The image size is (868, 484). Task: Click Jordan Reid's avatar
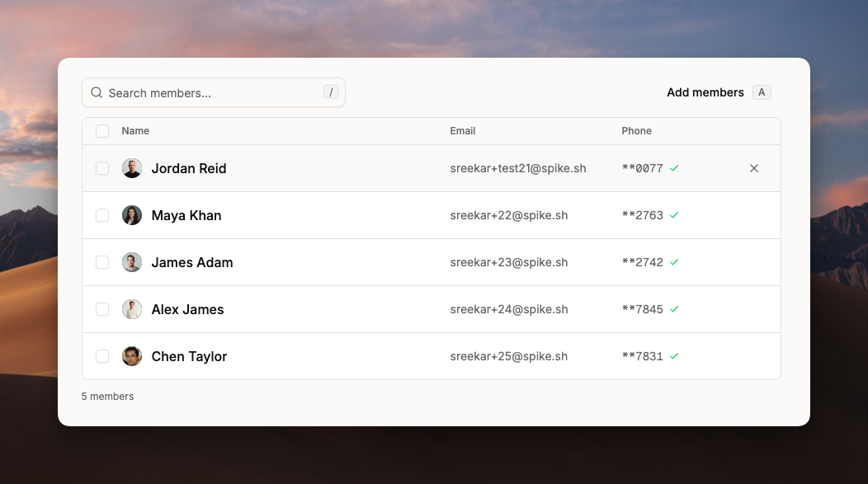click(x=132, y=168)
